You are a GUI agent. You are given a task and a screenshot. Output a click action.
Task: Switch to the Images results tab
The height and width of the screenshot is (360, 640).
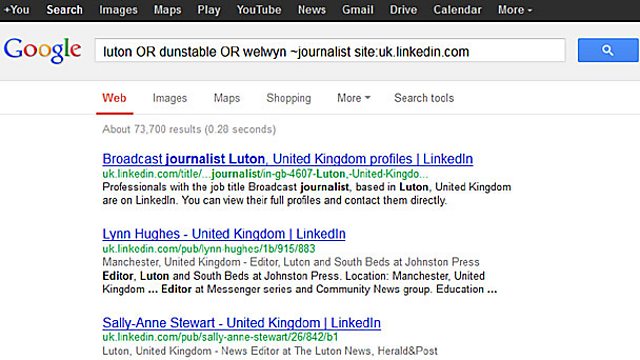170,98
